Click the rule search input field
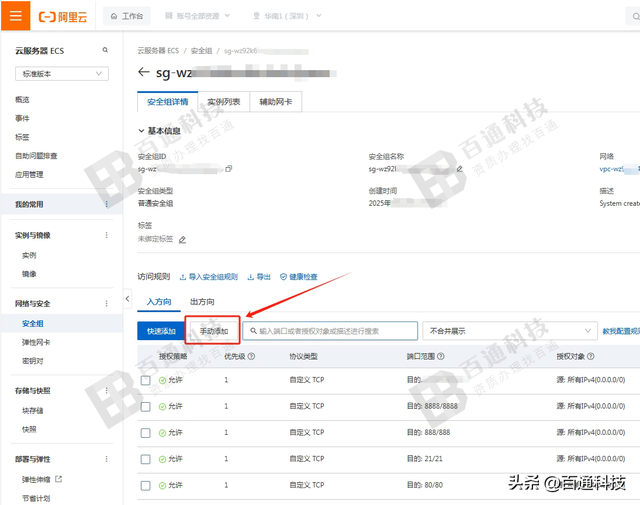Viewport: 640px width, 505px height. pyautogui.click(x=330, y=331)
